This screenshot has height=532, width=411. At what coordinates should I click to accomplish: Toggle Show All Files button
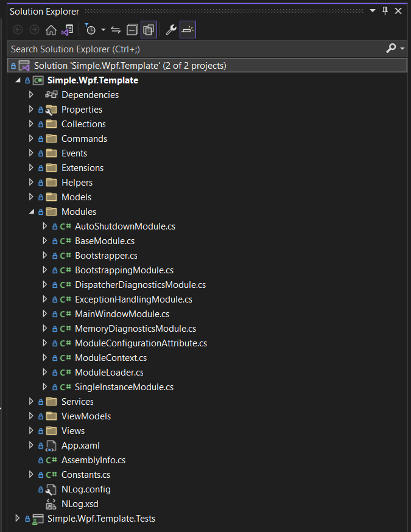click(149, 30)
